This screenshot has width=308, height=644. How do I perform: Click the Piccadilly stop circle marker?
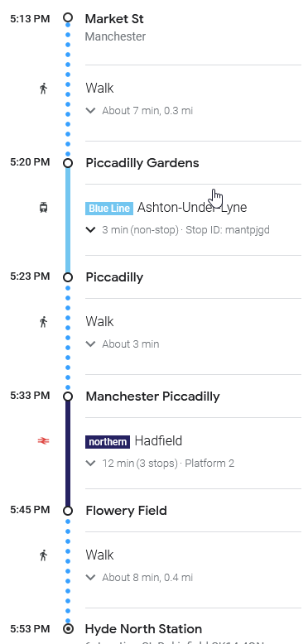pyautogui.click(x=68, y=277)
